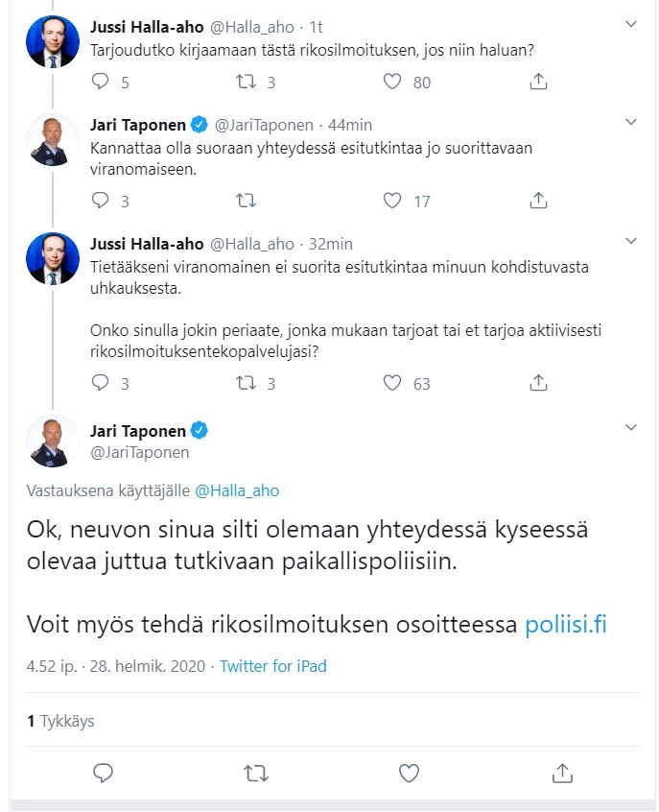659x812 pixels.
Task: Share the main tweet at bottom
Action: point(562,773)
